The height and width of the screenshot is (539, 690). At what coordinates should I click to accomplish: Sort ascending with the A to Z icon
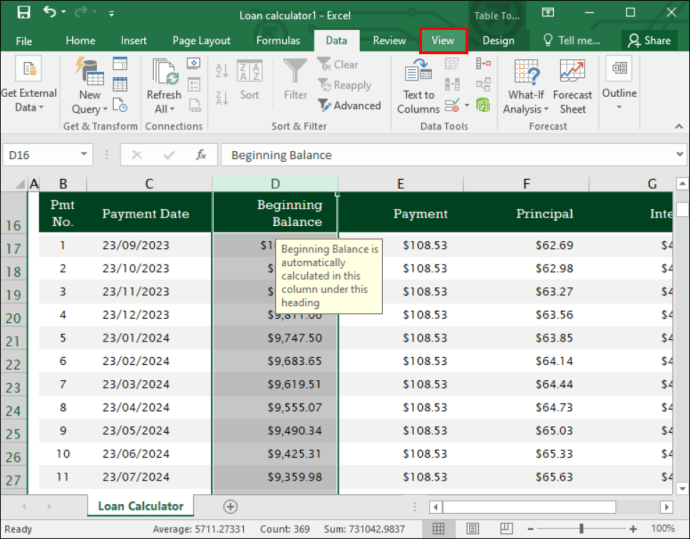[222, 71]
